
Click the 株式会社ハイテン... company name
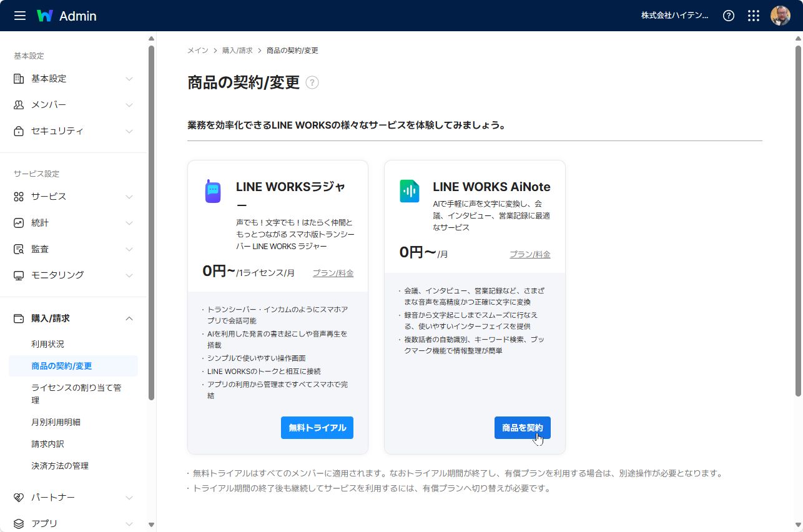675,16
